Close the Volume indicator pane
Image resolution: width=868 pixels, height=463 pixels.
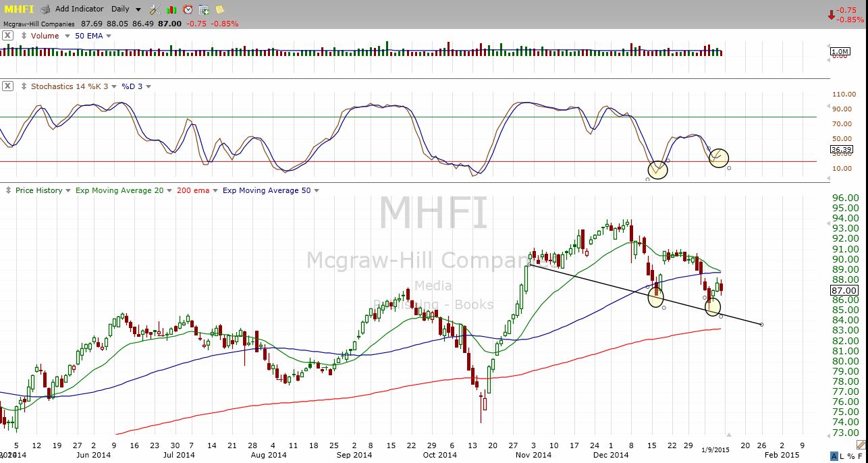(x=7, y=36)
